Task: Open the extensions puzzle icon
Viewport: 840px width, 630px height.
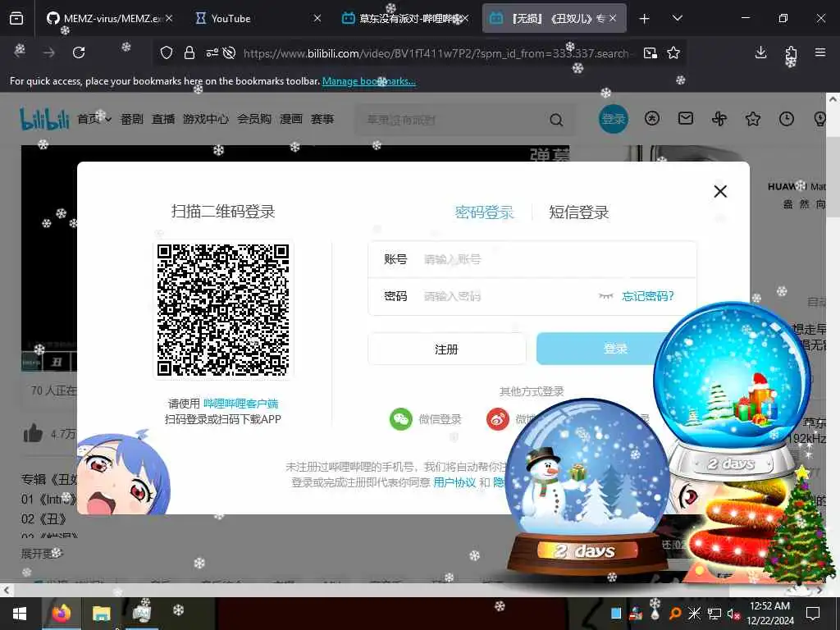Action: 791,53
